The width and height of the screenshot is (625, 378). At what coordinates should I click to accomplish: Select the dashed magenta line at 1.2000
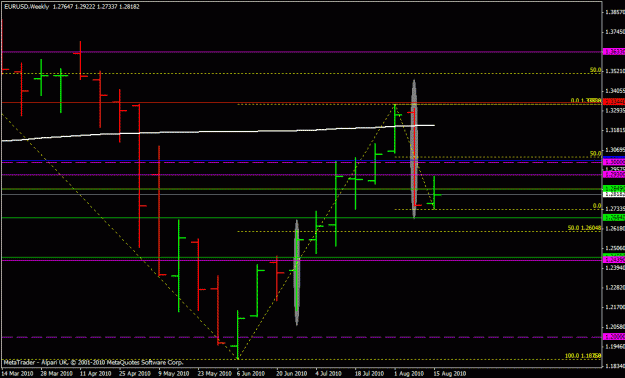coord(301,337)
